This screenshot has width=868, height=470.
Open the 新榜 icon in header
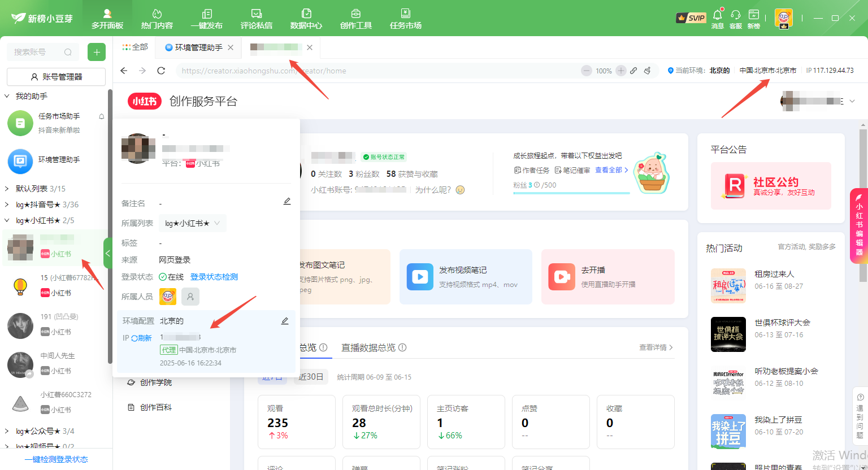coord(754,19)
